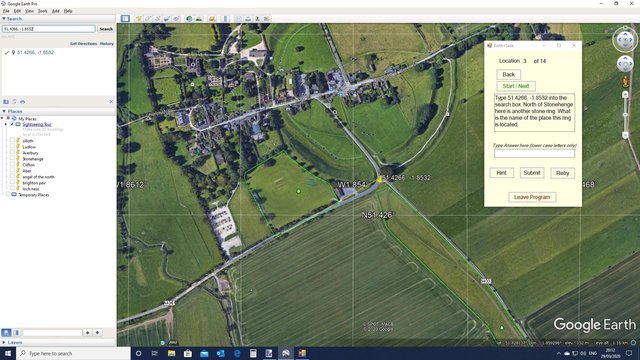Viewport: 640px width, 360px height.
Task: Click the quiz answer text field
Action: click(534, 153)
